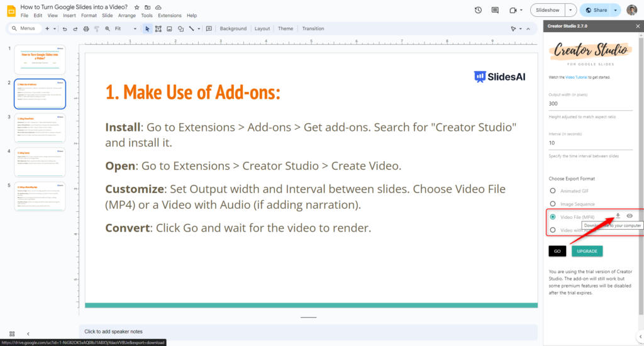Screen dimensions: 644x346
Task: Select the Animated GIF export format
Action: (553, 191)
